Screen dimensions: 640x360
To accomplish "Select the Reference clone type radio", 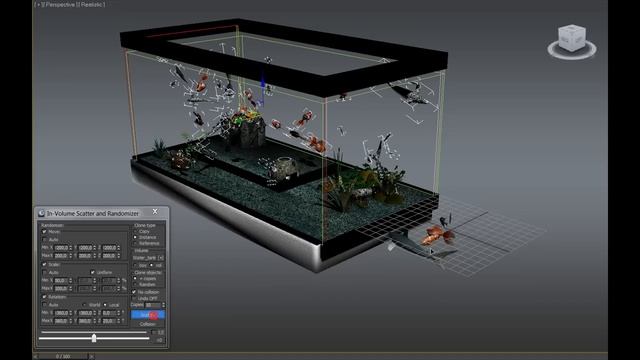I will pyautogui.click(x=136, y=243).
